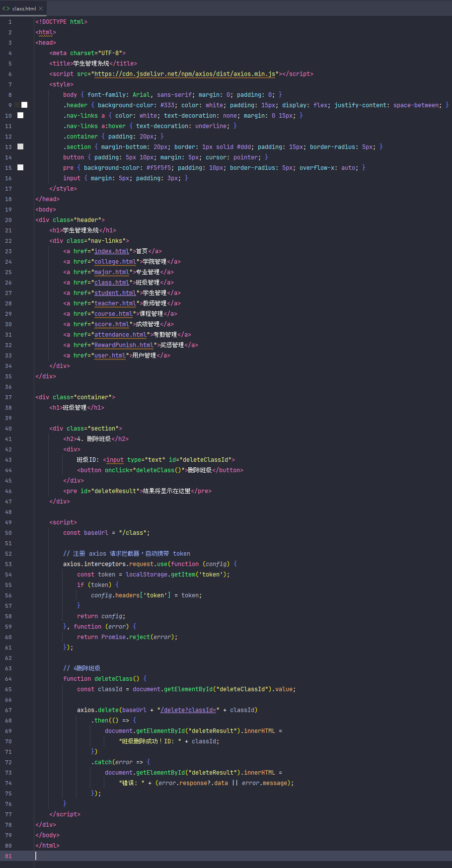The width and height of the screenshot is (452, 868).
Task: Follow the major.html href link
Action: (112, 272)
